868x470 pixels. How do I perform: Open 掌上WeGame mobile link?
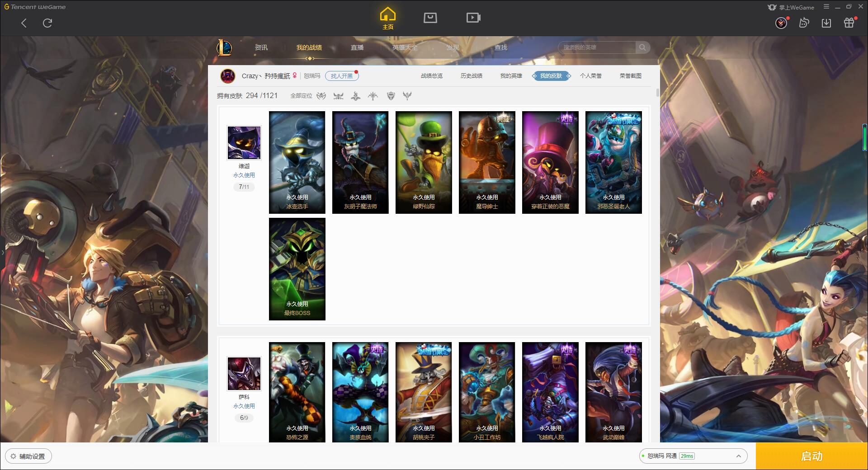point(791,7)
